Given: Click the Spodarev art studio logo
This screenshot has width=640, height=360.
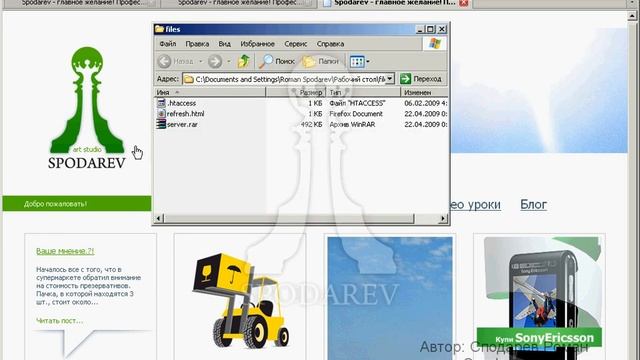Looking at the screenshot, I should coord(87,108).
